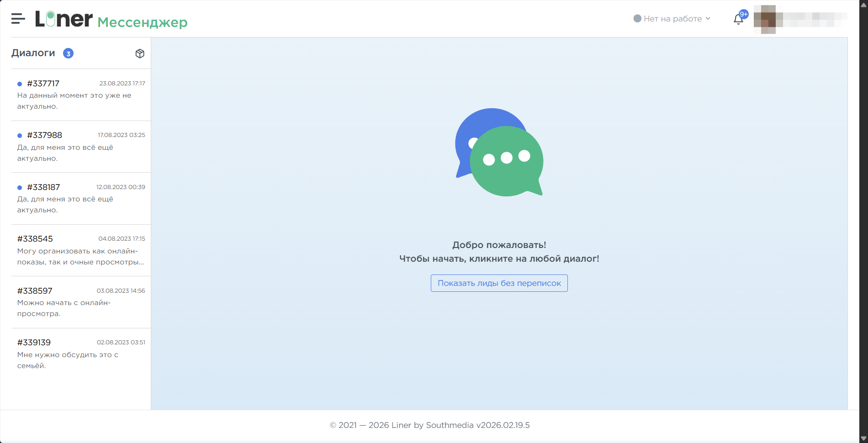Screen dimensions: 868x443
Task: Open the user profile menu
Action: tap(799, 19)
